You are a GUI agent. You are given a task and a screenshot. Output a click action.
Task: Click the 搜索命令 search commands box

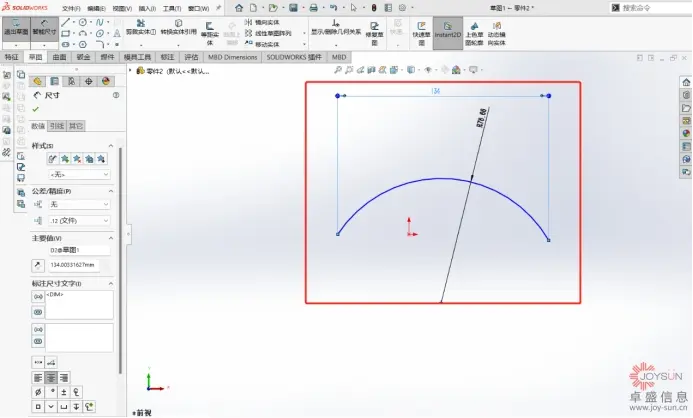(651, 8)
